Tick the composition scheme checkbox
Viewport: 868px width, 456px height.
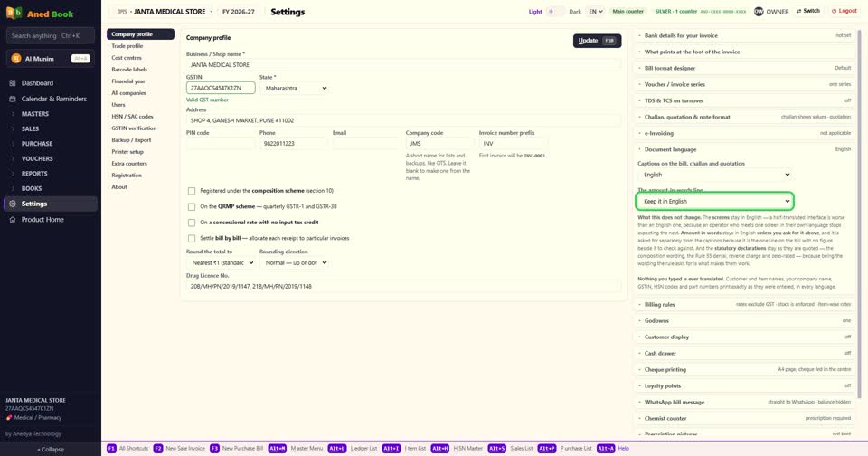point(192,191)
